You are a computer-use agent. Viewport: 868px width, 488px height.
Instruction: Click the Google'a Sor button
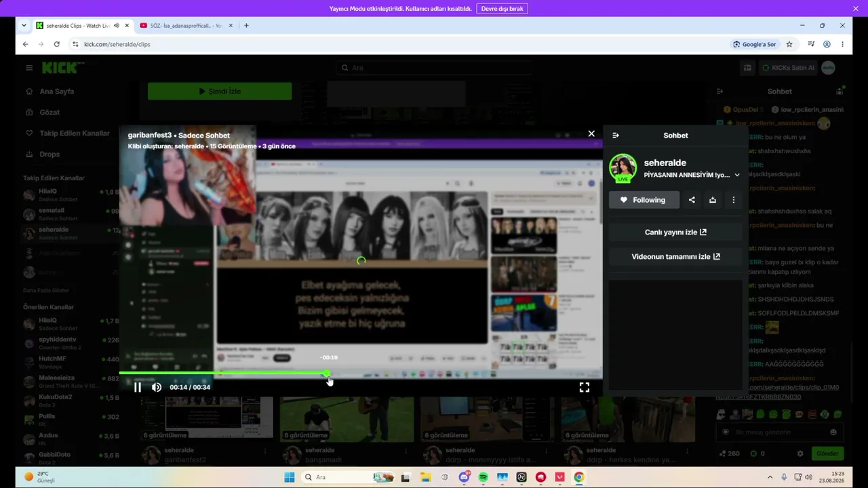(754, 44)
